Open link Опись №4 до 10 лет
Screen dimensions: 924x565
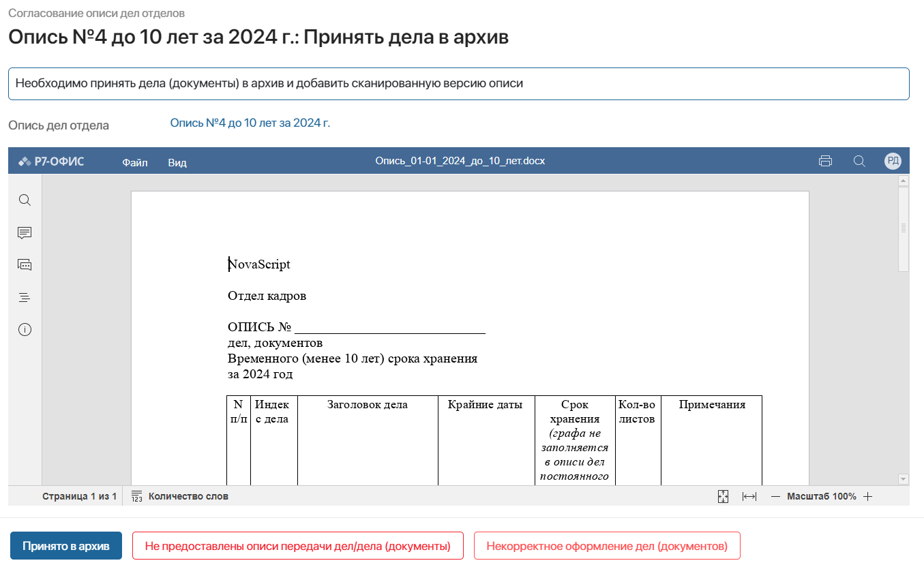[250, 123]
